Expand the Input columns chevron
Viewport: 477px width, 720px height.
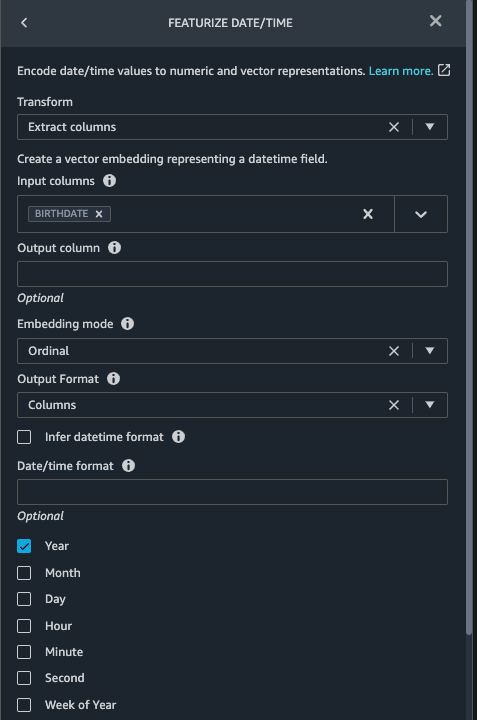tap(421, 214)
